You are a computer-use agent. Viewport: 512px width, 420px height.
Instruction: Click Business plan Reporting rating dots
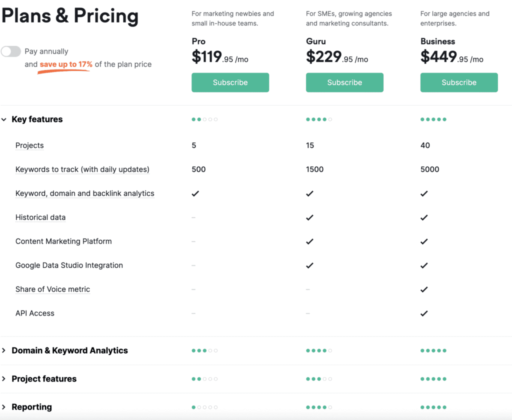[x=433, y=407]
